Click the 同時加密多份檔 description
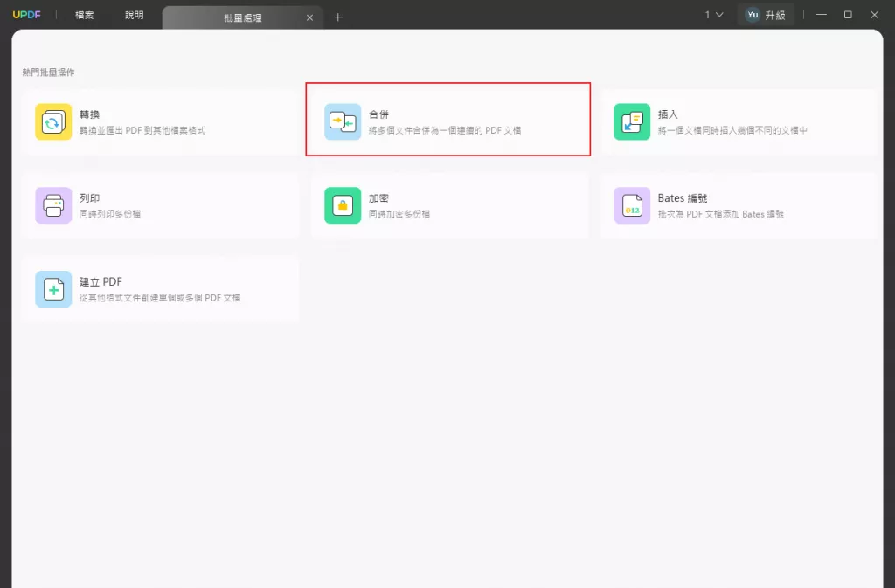Screen dimensions: 895x588 point(399,214)
